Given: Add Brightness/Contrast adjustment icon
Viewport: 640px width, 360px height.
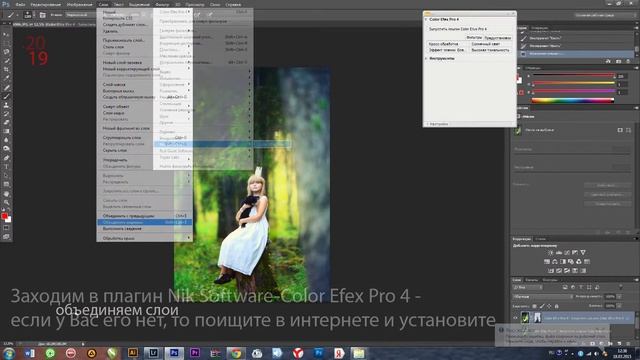Looking at the screenshot, I should [551, 253].
